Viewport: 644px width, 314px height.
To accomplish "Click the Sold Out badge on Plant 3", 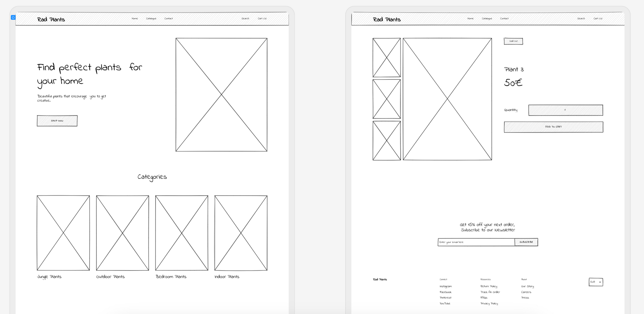I will pos(513,41).
